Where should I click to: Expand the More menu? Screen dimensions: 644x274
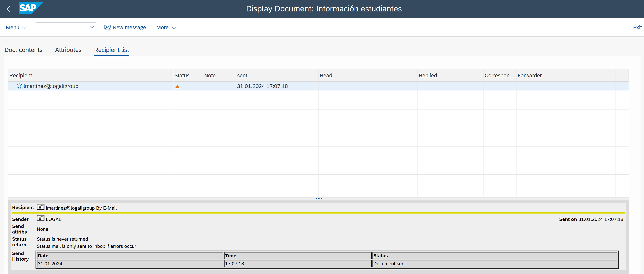coord(166,28)
